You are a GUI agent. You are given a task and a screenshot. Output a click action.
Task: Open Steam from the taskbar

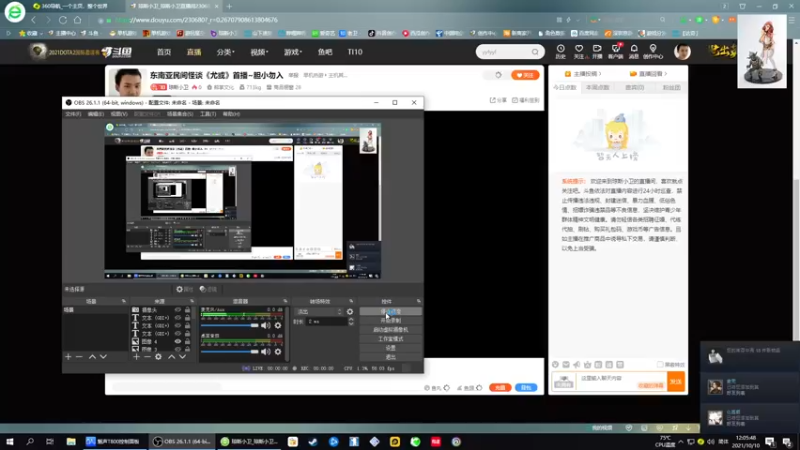tap(313, 442)
